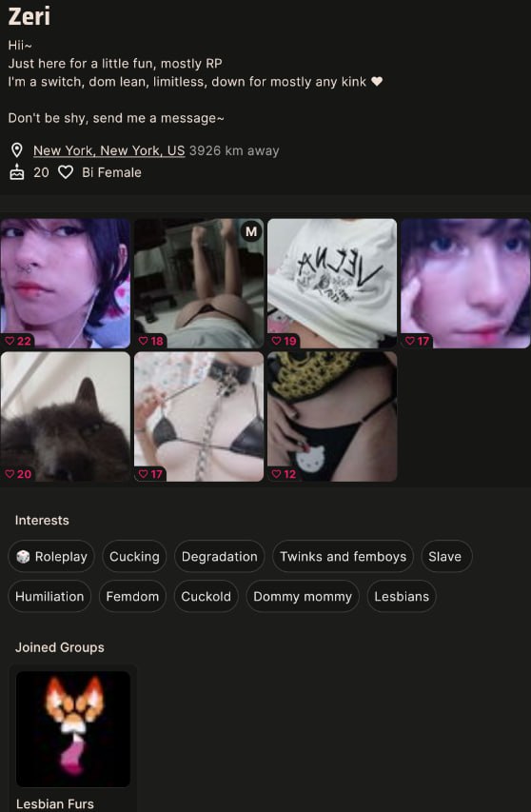
Task: Open the white graphic t-shirt photo
Action: coord(332,284)
